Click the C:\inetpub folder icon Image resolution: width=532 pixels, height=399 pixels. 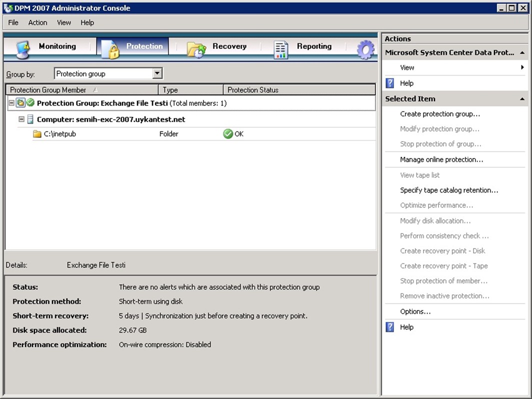37,134
